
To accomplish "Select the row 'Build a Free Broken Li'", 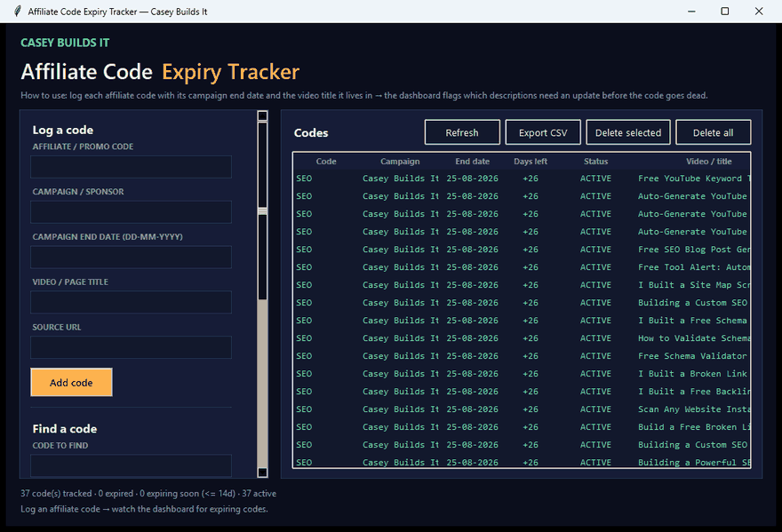I will coord(522,427).
